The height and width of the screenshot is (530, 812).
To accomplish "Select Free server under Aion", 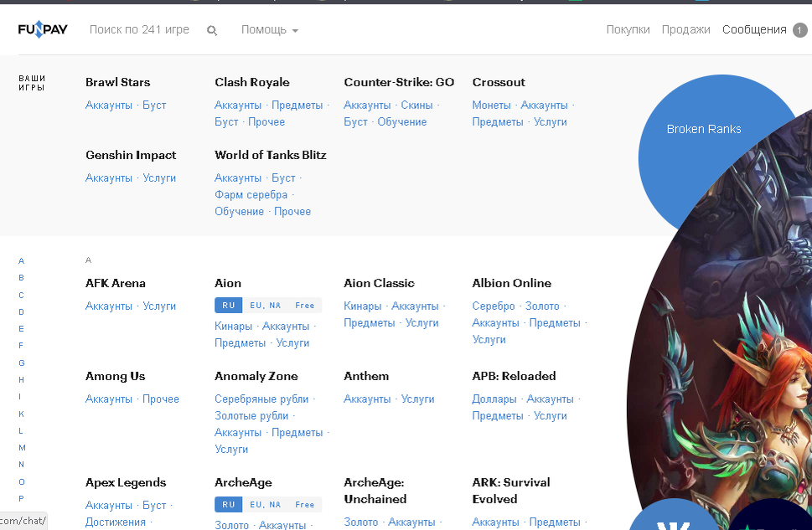I will pyautogui.click(x=304, y=306).
